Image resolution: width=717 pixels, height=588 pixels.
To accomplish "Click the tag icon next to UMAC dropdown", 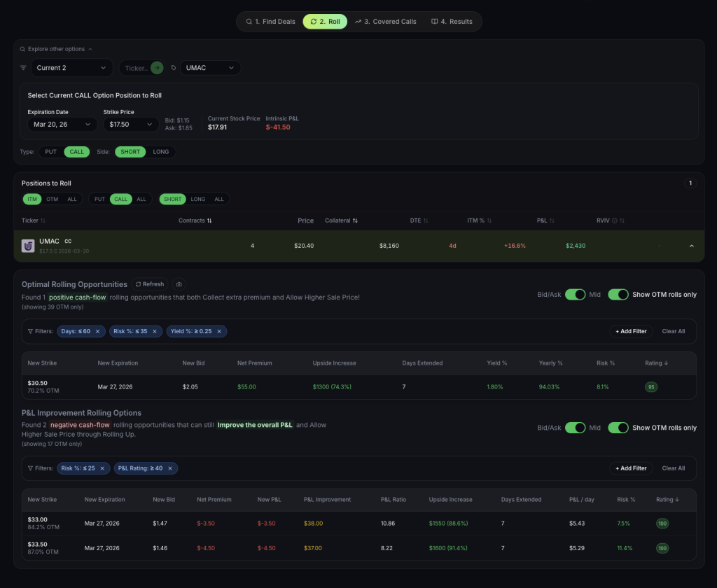I will pyautogui.click(x=174, y=67).
